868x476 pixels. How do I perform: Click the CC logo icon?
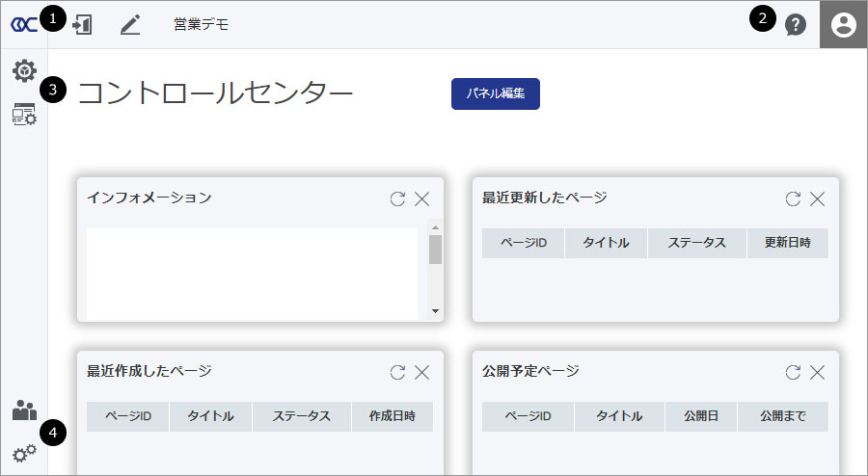(24, 25)
